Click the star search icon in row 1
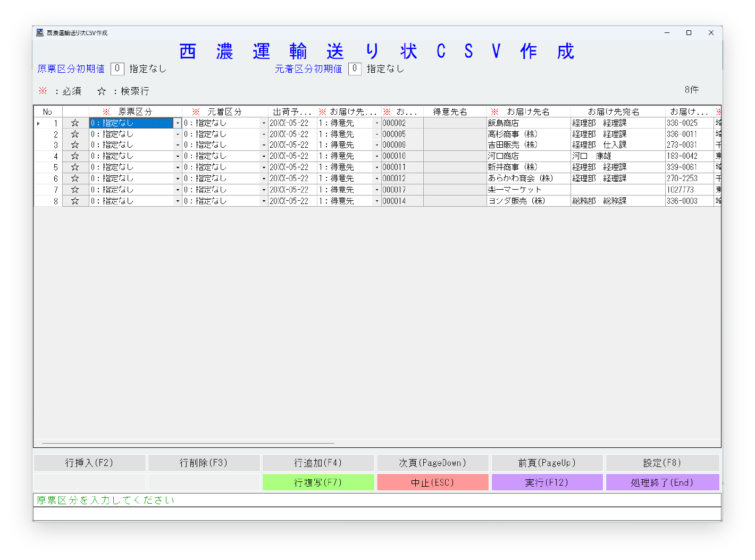The width and height of the screenshot is (755, 560). pyautogui.click(x=75, y=123)
